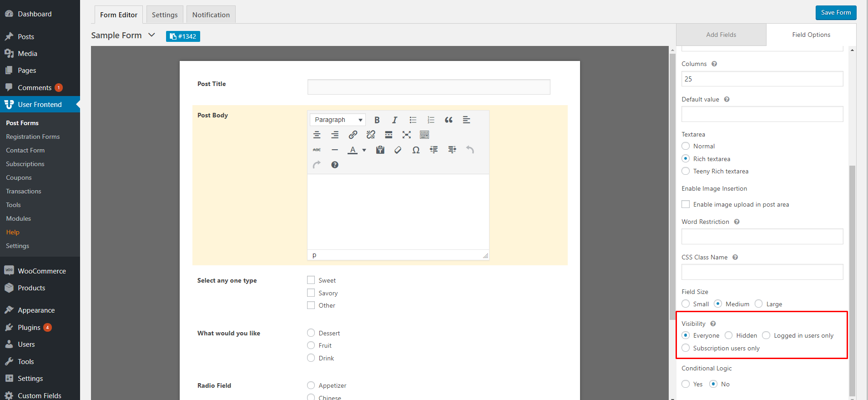The height and width of the screenshot is (400, 868).
Task: Open Help link in sidebar
Action: pyautogui.click(x=13, y=232)
